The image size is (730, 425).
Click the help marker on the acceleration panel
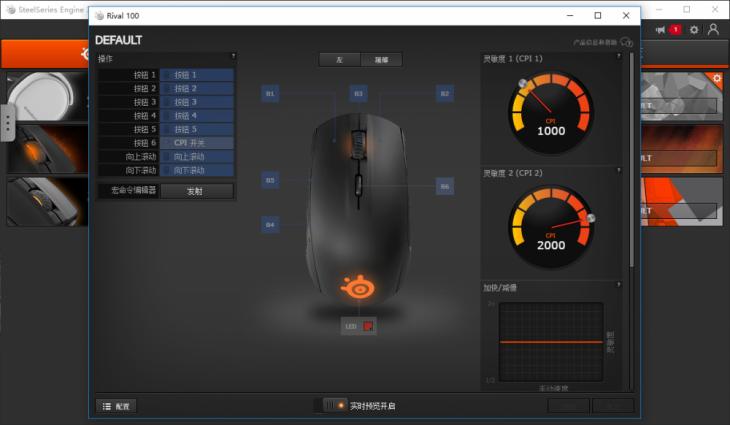click(x=619, y=284)
